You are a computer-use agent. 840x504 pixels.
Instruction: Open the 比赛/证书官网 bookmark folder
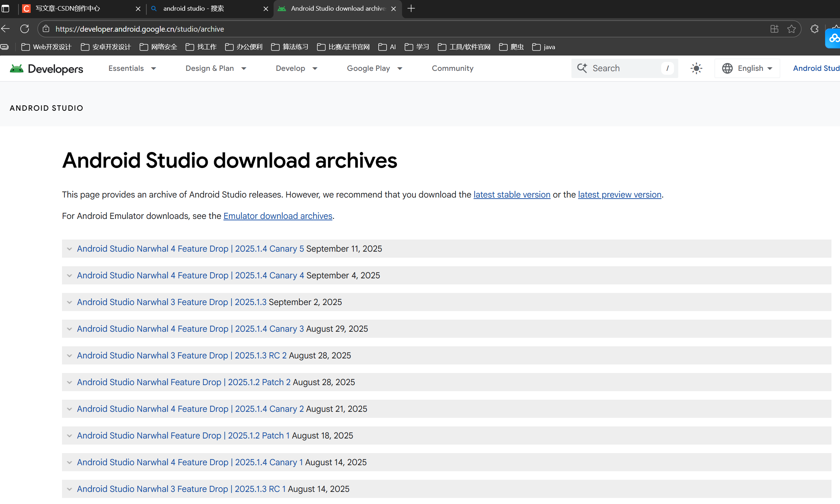(343, 47)
